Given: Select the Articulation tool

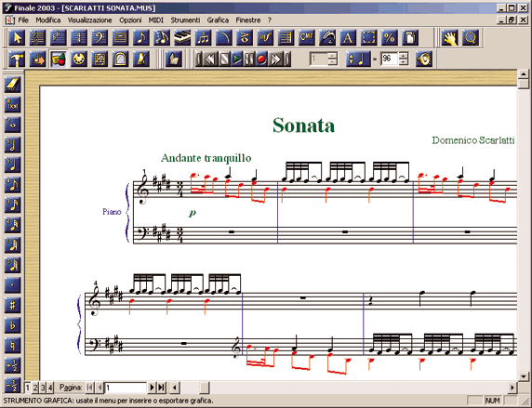Looking at the screenshot, I should pos(245,38).
